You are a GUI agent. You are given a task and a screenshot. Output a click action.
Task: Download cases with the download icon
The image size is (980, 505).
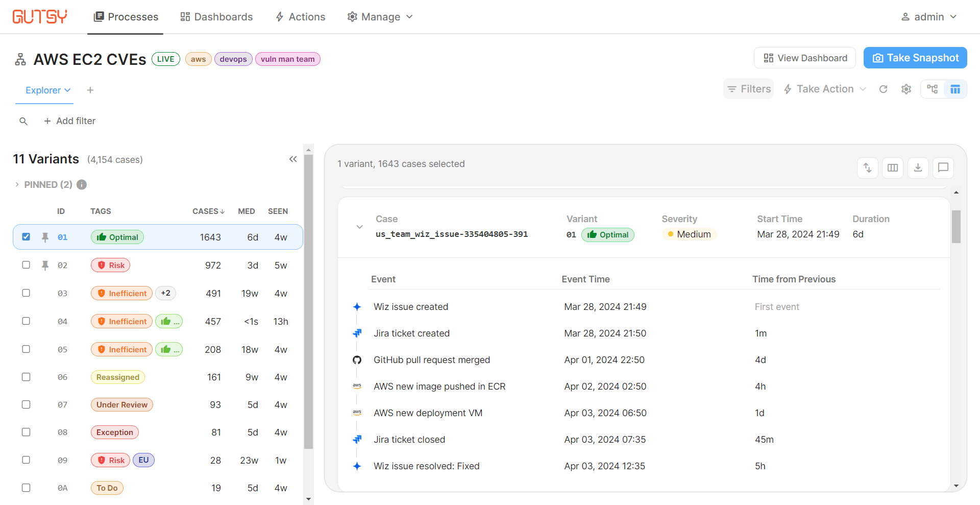918,167
